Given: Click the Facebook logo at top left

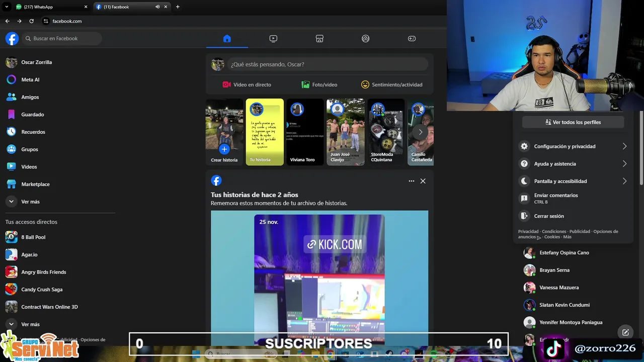Looking at the screenshot, I should coord(12,39).
